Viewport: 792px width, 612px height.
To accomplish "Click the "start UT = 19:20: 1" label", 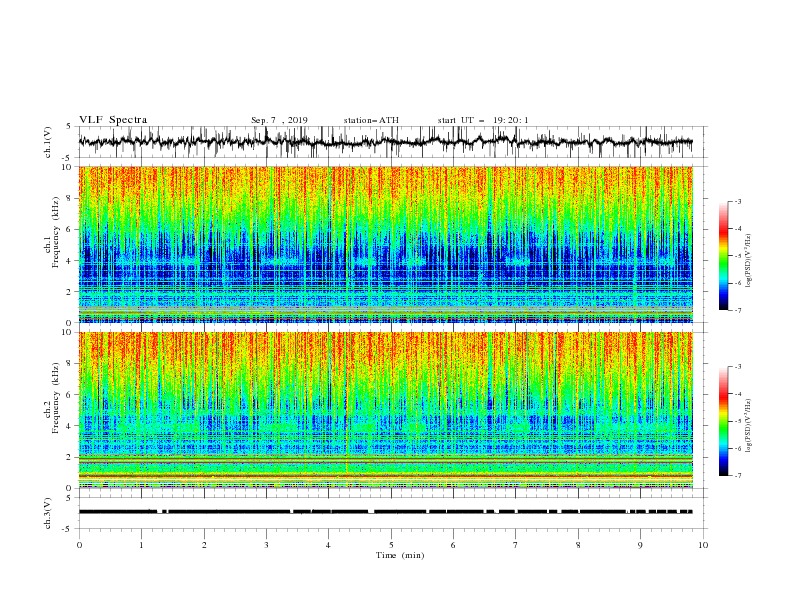I will pyautogui.click(x=483, y=120).
